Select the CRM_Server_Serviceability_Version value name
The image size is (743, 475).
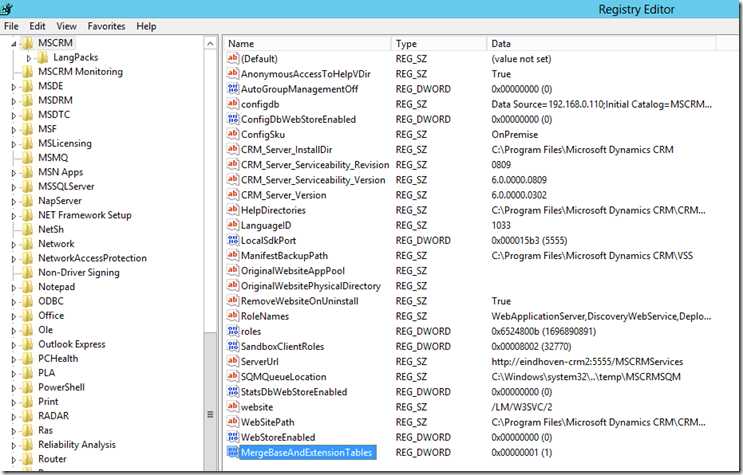pyautogui.click(x=313, y=180)
